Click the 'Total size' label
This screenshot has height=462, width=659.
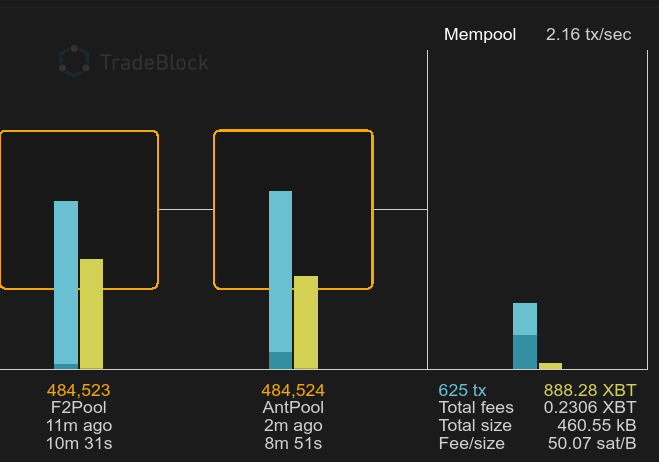click(x=475, y=426)
